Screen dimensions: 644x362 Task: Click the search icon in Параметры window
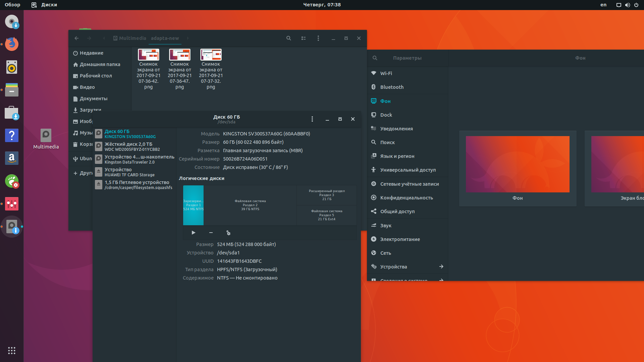[x=375, y=58]
